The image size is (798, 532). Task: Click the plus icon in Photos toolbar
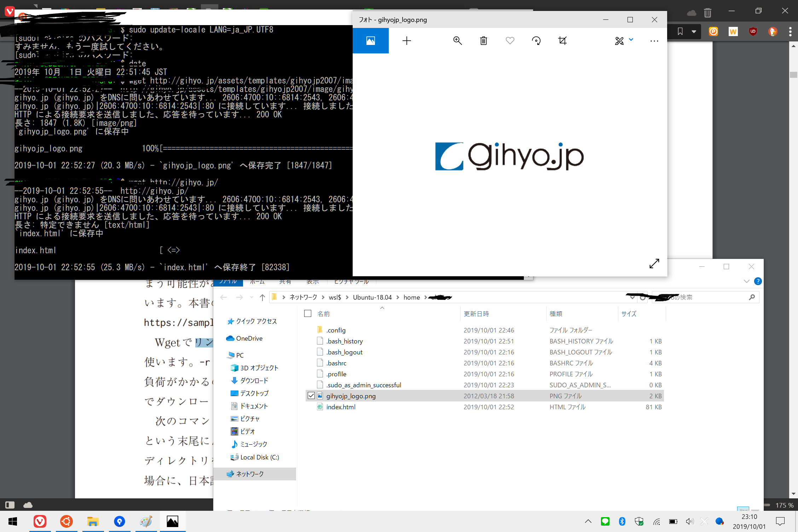(x=407, y=41)
